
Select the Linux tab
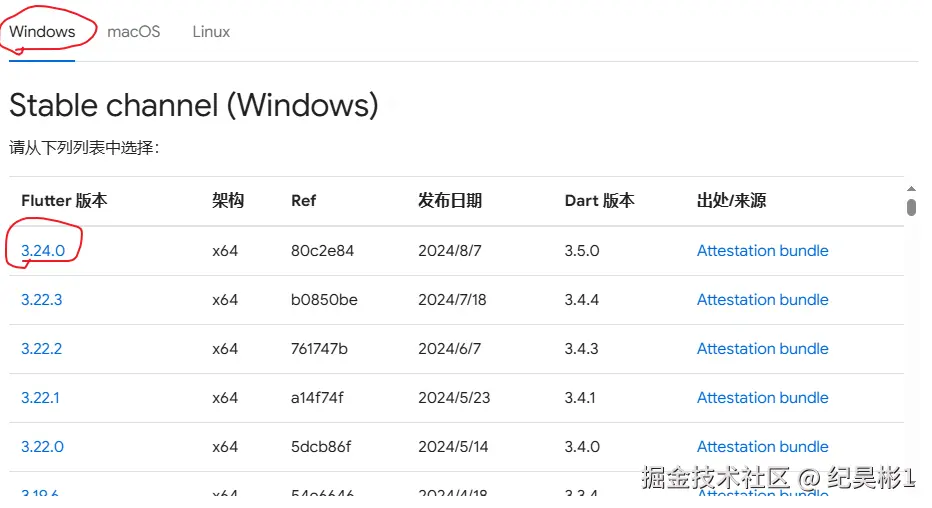pyautogui.click(x=211, y=31)
